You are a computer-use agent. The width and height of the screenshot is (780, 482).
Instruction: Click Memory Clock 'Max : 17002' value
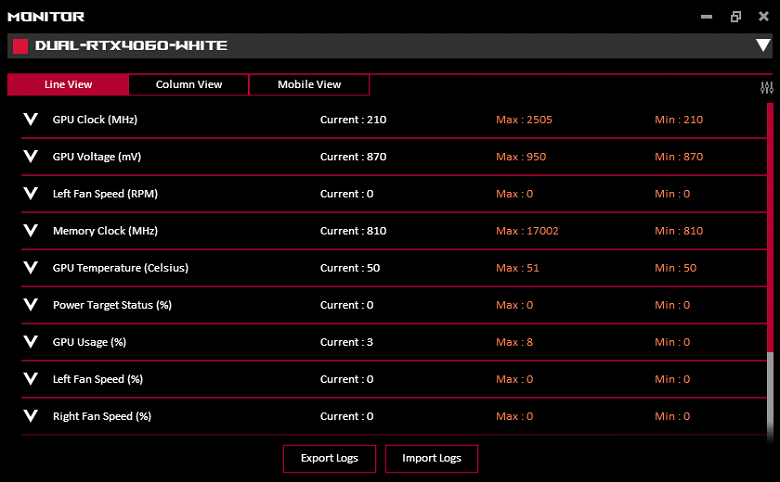click(x=527, y=231)
